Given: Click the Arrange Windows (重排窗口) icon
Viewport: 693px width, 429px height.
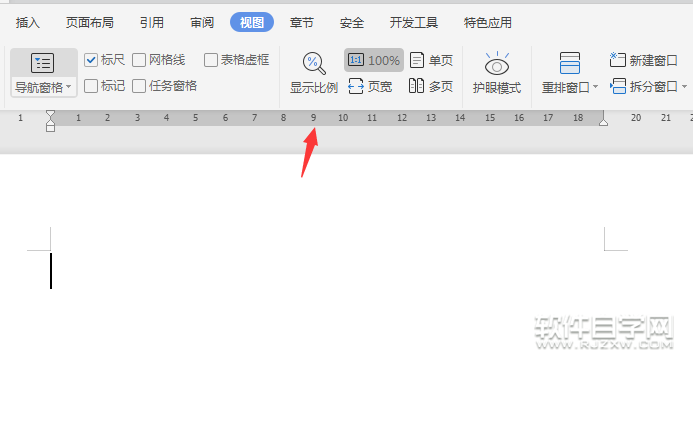Looking at the screenshot, I should [x=569, y=64].
